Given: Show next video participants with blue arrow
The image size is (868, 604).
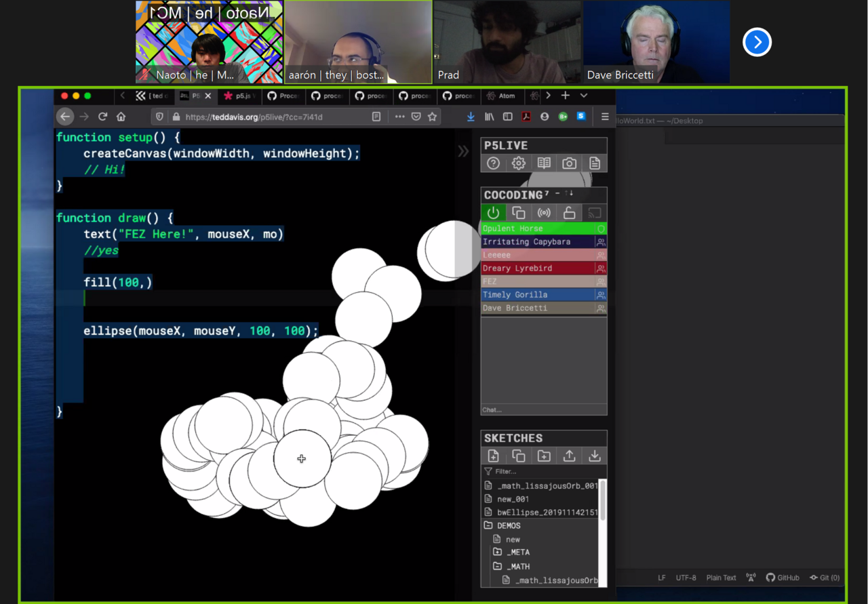Looking at the screenshot, I should (x=757, y=43).
